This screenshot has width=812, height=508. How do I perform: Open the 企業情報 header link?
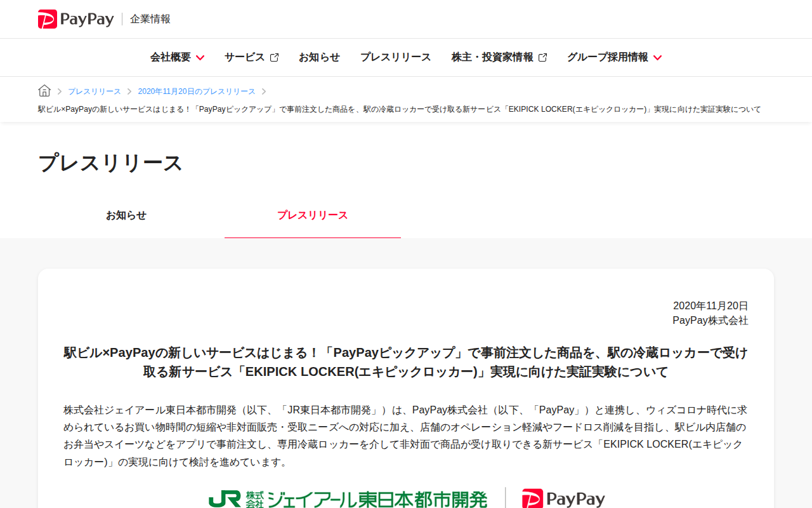pos(150,19)
